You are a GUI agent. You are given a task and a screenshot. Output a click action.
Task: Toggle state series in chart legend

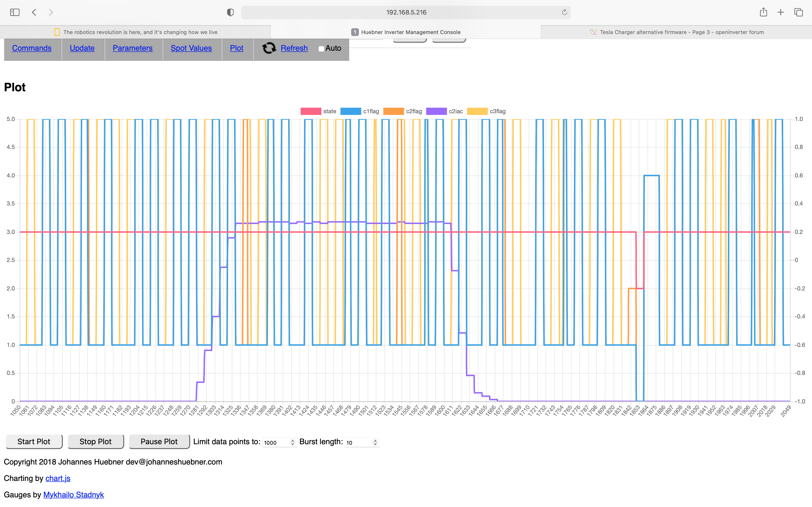311,111
